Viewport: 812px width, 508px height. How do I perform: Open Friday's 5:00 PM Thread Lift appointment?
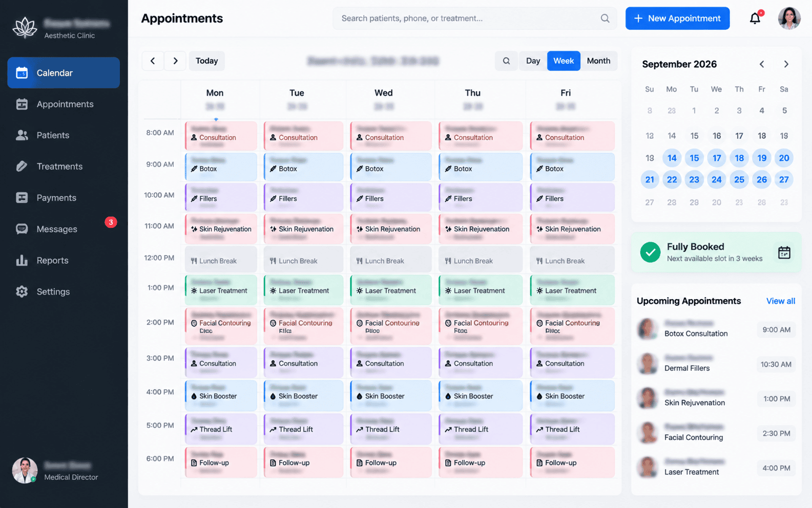[x=572, y=429]
